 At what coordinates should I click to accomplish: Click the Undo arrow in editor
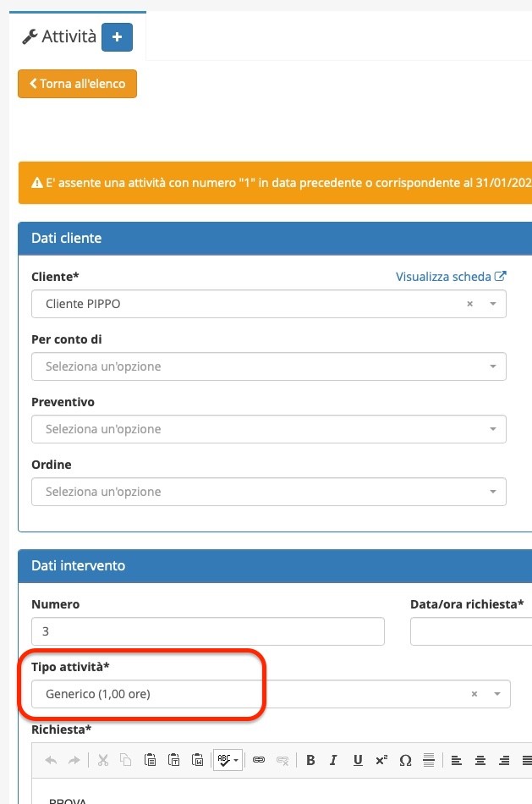pos(51,760)
